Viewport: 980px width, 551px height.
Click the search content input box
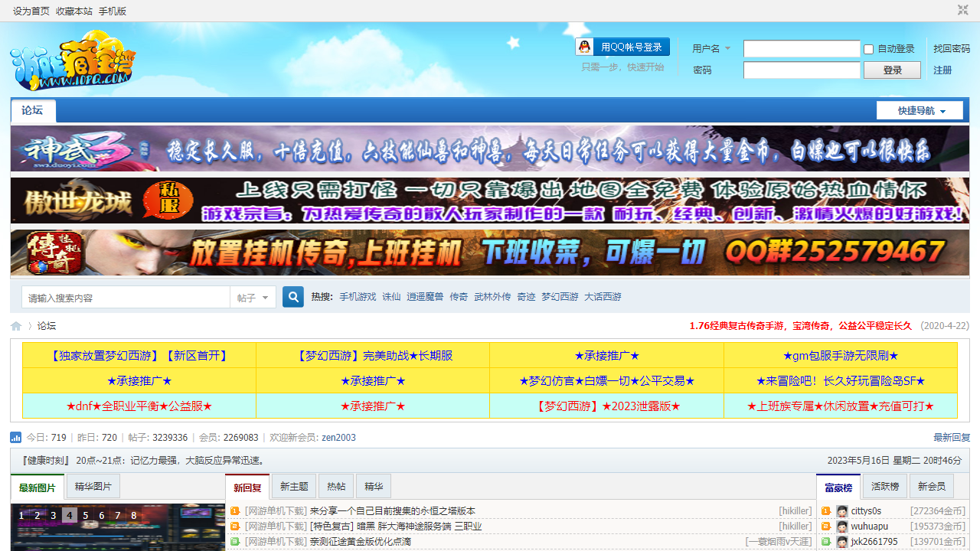click(x=126, y=298)
